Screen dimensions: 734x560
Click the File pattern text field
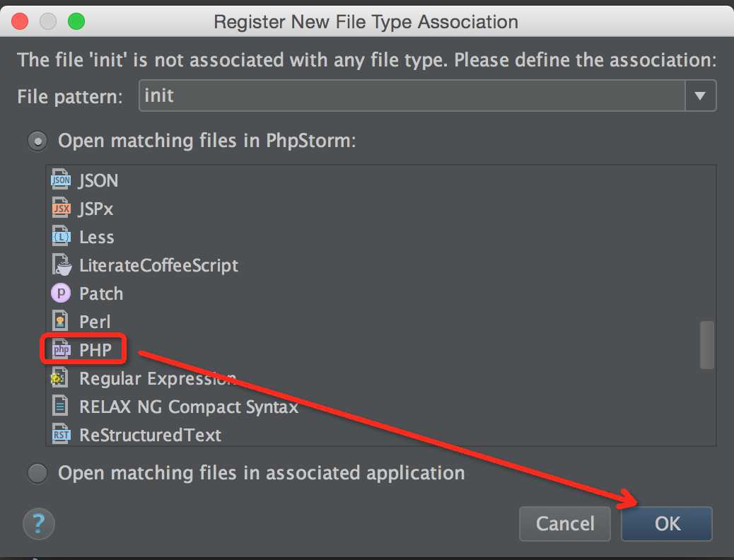coord(410,95)
